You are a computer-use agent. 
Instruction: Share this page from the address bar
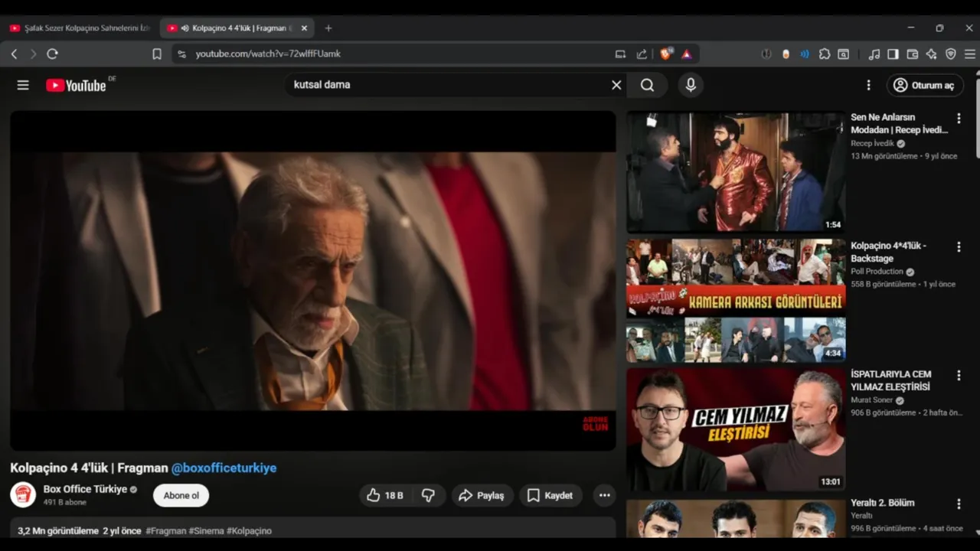[x=642, y=54]
